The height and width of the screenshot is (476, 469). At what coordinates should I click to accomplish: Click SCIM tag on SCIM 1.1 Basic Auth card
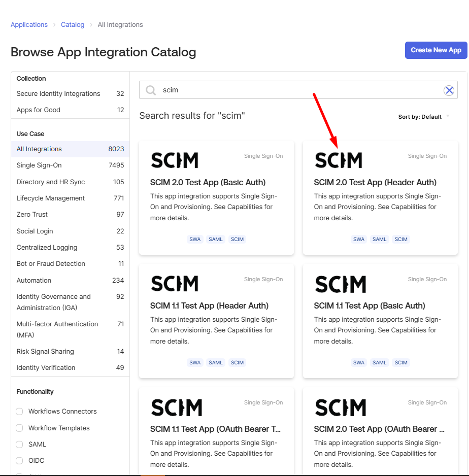pyautogui.click(x=401, y=362)
